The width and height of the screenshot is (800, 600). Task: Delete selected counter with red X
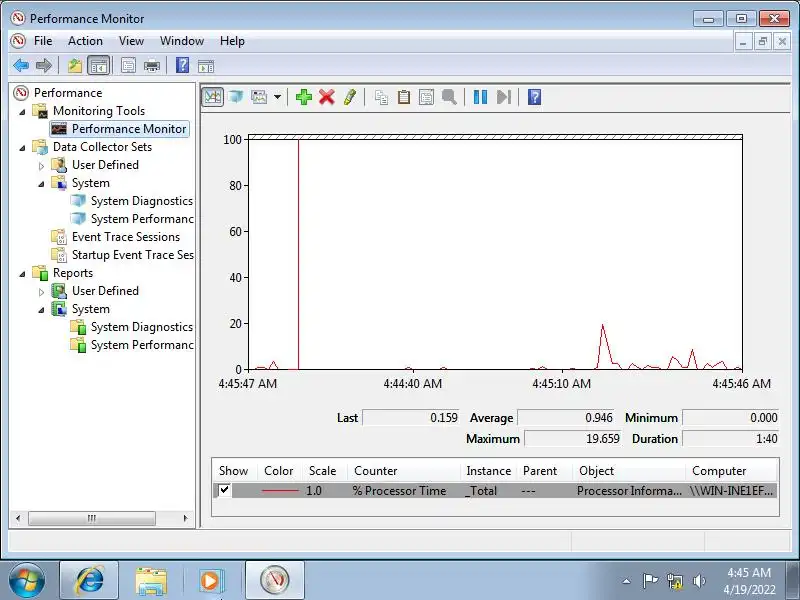point(327,96)
